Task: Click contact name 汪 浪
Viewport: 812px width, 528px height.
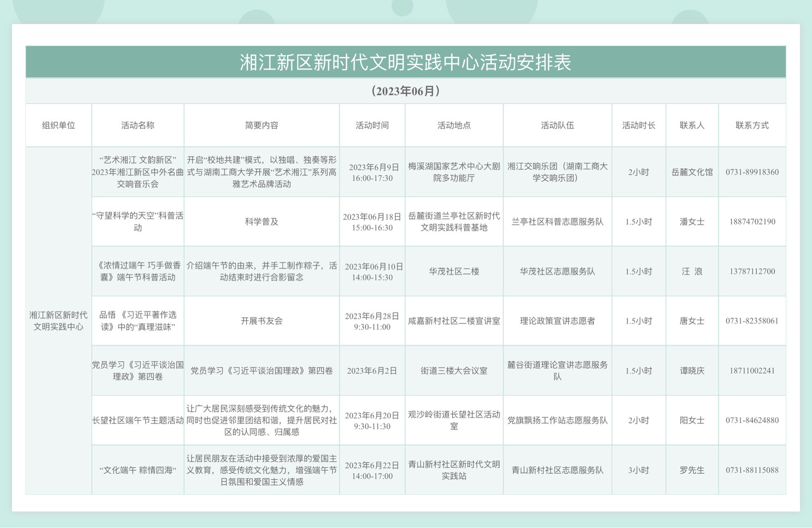Action: point(692,271)
